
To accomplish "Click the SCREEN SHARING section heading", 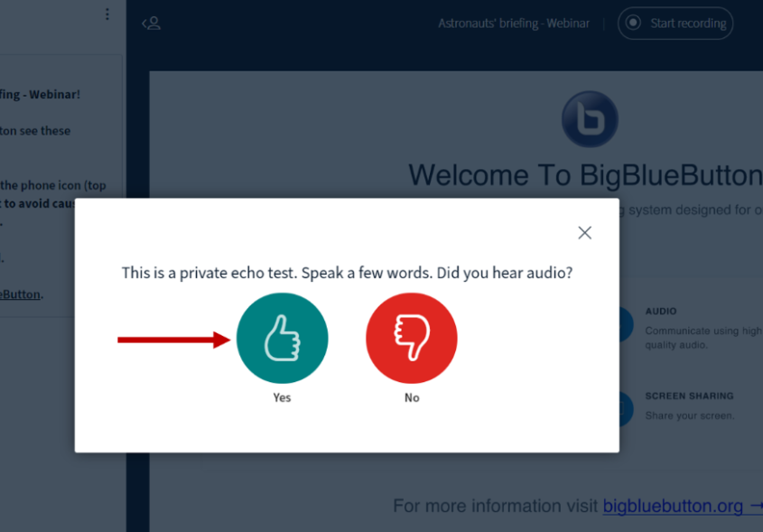I will pos(689,396).
